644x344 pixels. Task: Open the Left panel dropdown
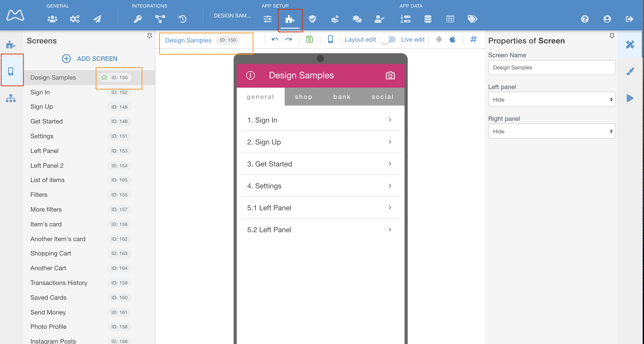[x=552, y=100]
